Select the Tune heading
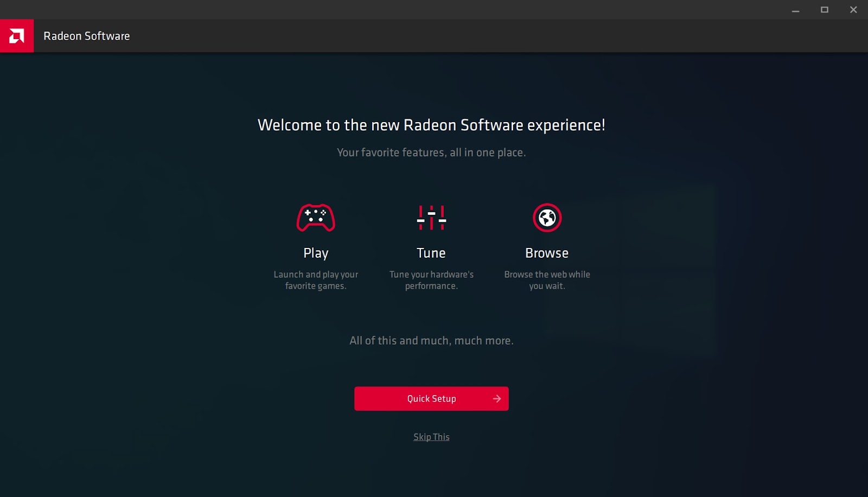This screenshot has width=868, height=497. click(x=431, y=253)
